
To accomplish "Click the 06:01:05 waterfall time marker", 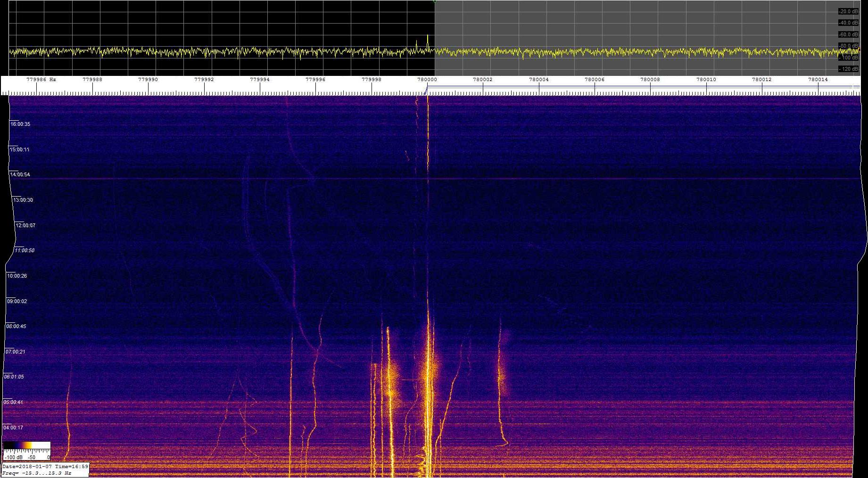I will tap(14, 377).
